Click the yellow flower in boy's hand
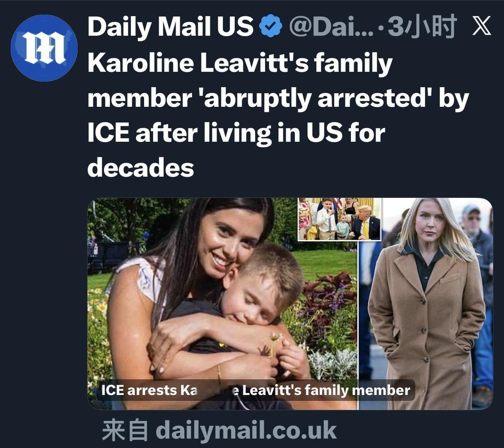Viewport: 504px width, 448px height. 274,337
